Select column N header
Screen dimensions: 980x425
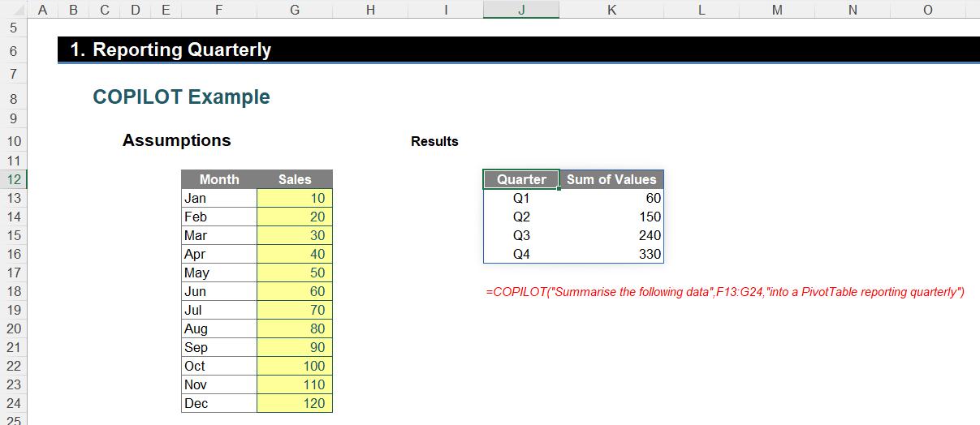pos(853,10)
